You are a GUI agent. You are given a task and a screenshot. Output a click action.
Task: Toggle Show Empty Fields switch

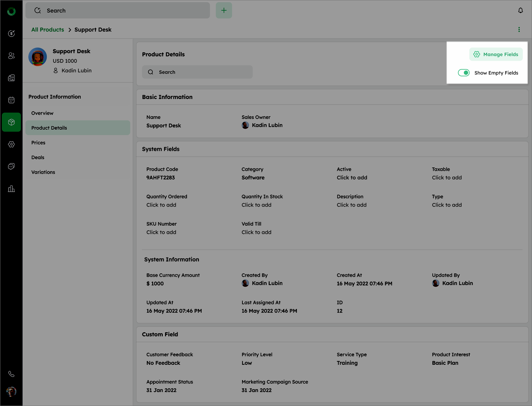[464, 73]
